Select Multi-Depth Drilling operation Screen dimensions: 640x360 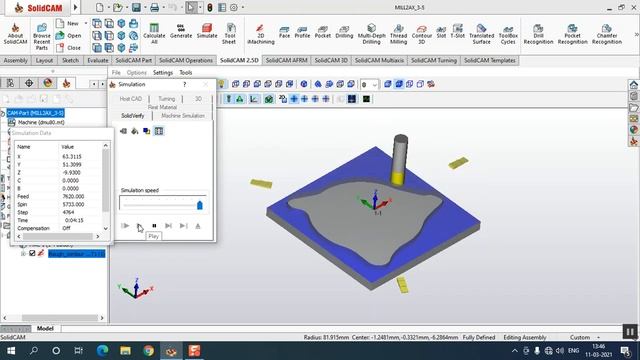[x=371, y=34]
